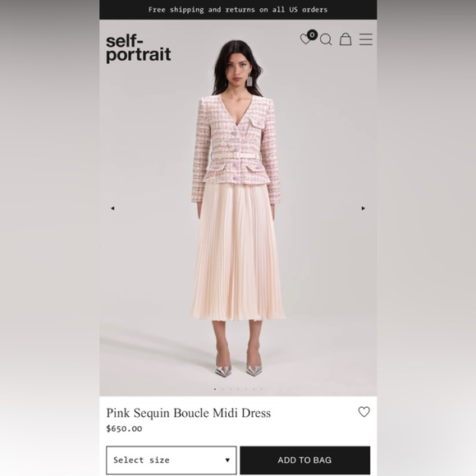The width and height of the screenshot is (476, 476).
Task: Click the ADD TO BAG button
Action: (x=305, y=460)
